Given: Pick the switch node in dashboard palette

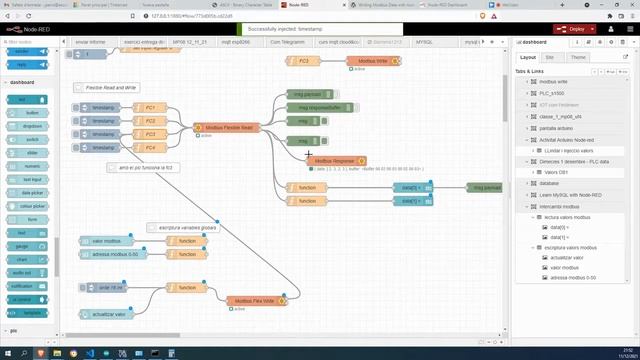Looking at the screenshot, I should [x=27, y=140].
